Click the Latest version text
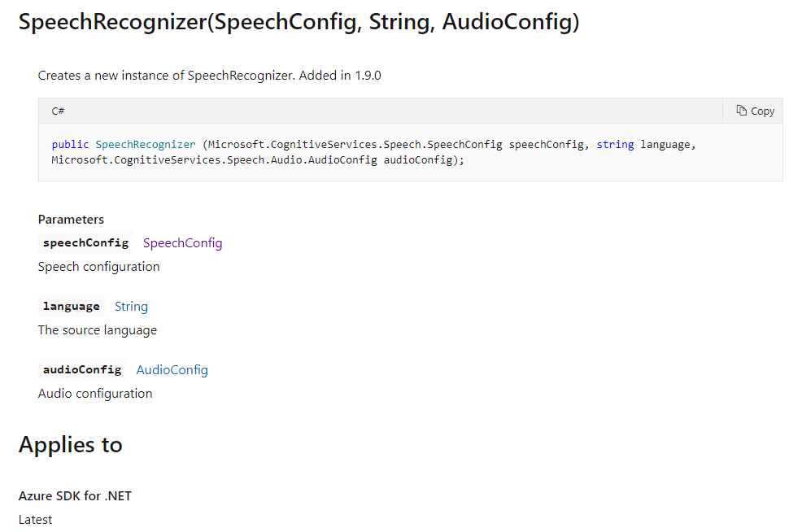This screenshot has width=802, height=532. click(x=35, y=520)
